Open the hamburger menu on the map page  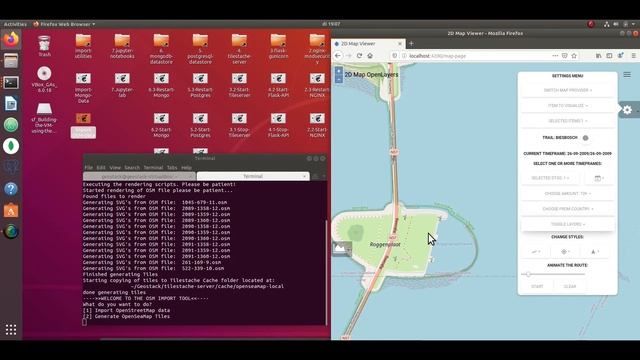627,75
